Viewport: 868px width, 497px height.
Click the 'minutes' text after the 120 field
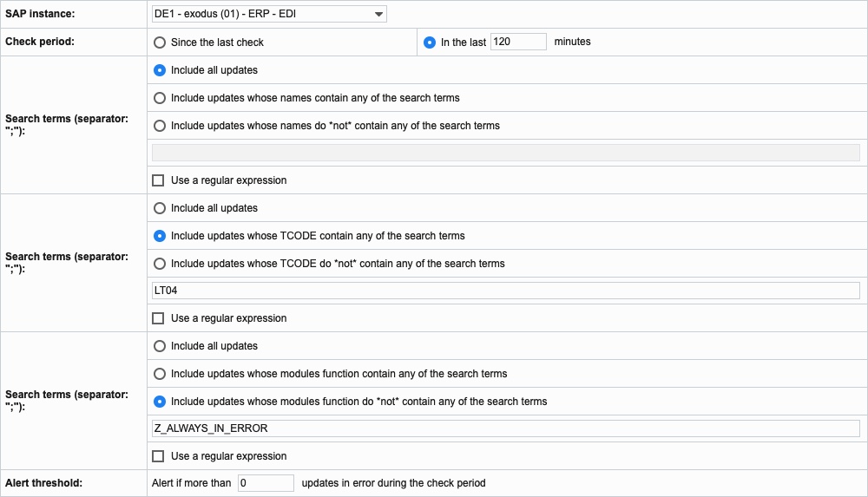572,42
